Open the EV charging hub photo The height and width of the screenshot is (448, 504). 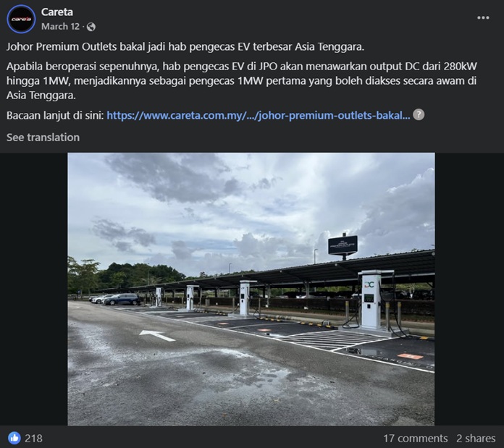click(251, 289)
